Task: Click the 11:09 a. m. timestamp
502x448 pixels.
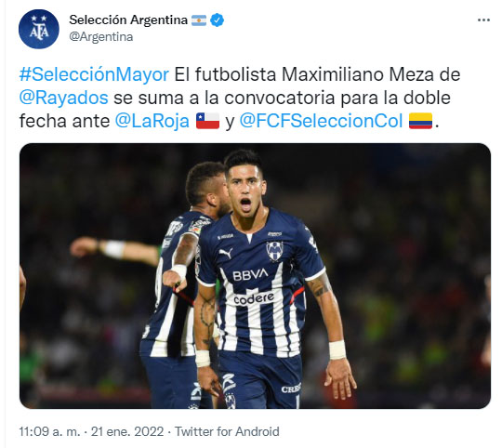Action: pyautogui.click(x=49, y=431)
